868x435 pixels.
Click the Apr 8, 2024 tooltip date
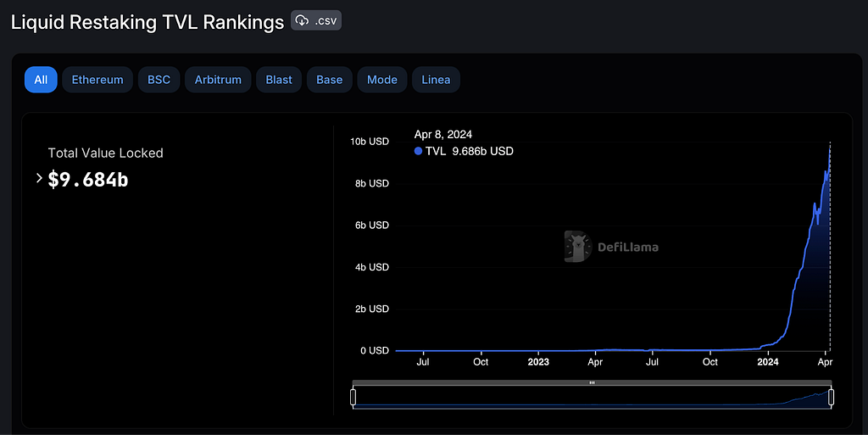pyautogui.click(x=442, y=135)
